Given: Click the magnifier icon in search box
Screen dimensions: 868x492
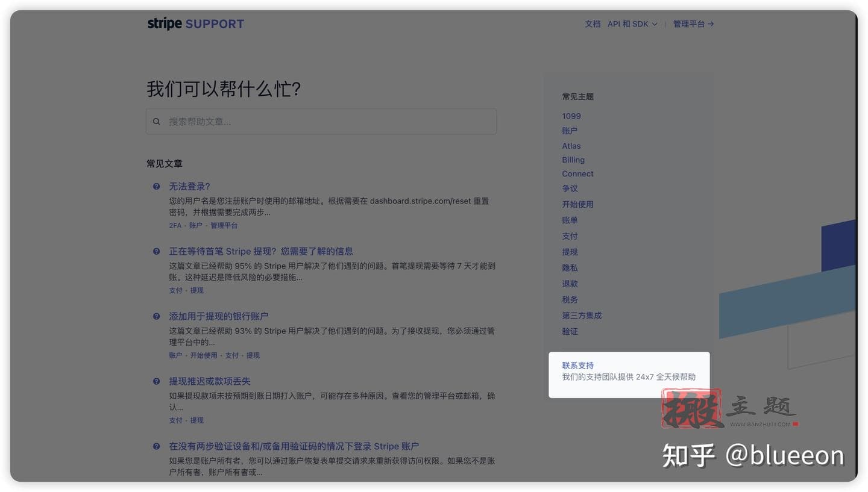Looking at the screenshot, I should point(157,122).
